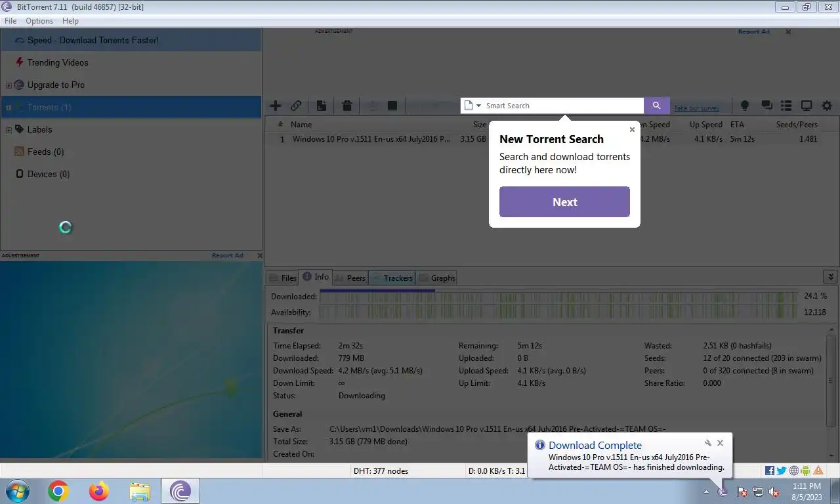Click Report Ad link in top banner
This screenshot has width=840, height=504.
point(753,31)
